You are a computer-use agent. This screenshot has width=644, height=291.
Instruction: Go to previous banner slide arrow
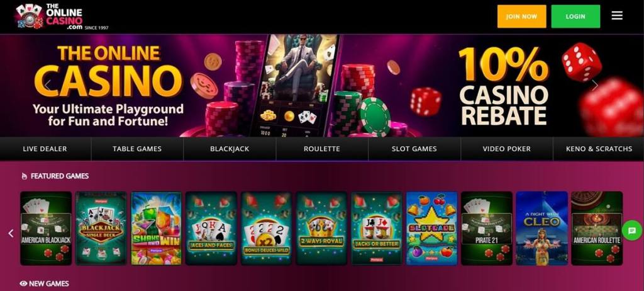point(48,85)
